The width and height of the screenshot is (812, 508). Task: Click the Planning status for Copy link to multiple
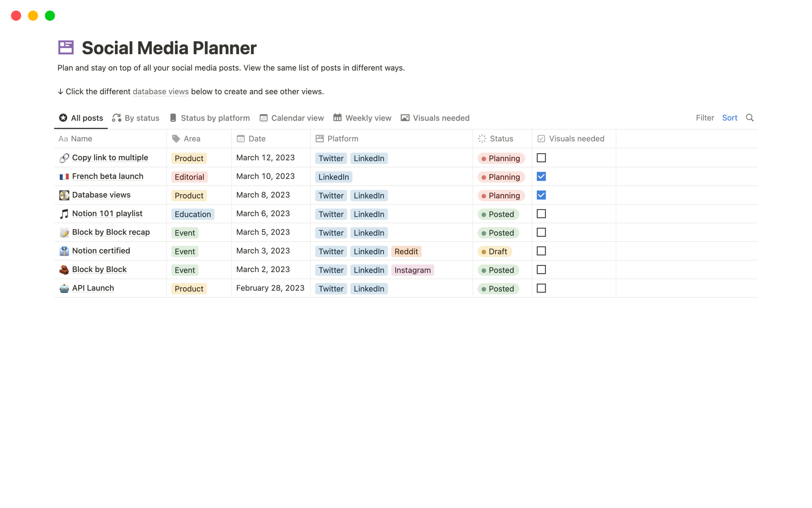tap(500, 158)
